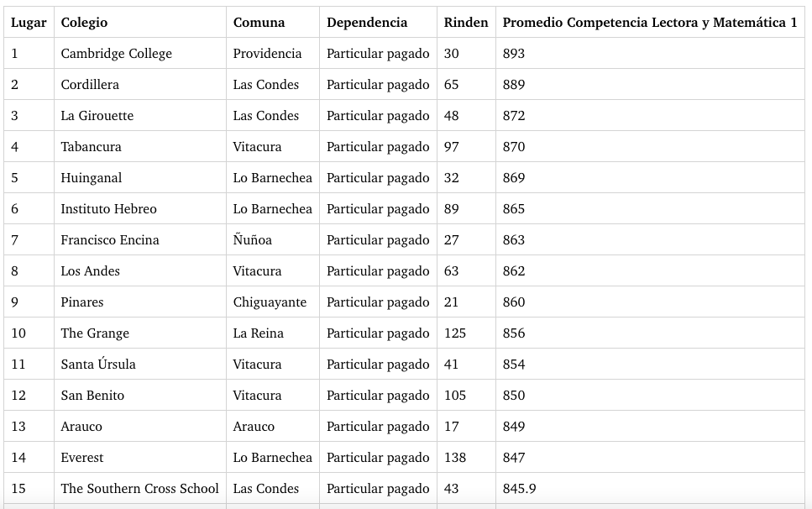Select the Providencia comuna cell
The image size is (812, 509).
coord(267,54)
